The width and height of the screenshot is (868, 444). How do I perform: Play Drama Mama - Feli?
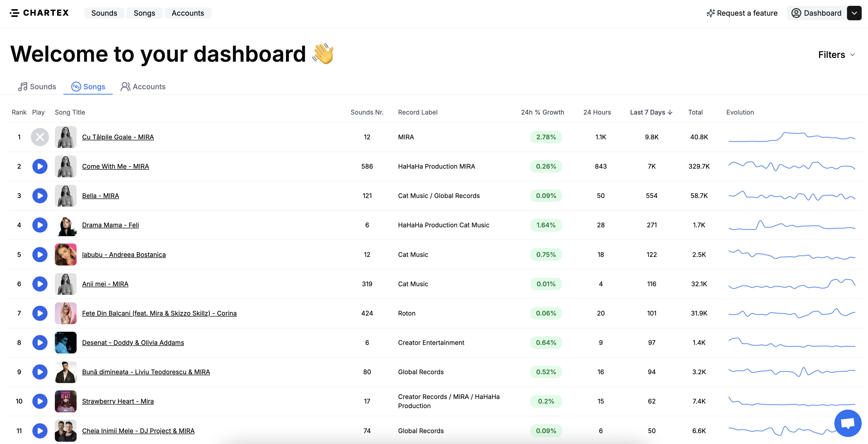pos(40,225)
